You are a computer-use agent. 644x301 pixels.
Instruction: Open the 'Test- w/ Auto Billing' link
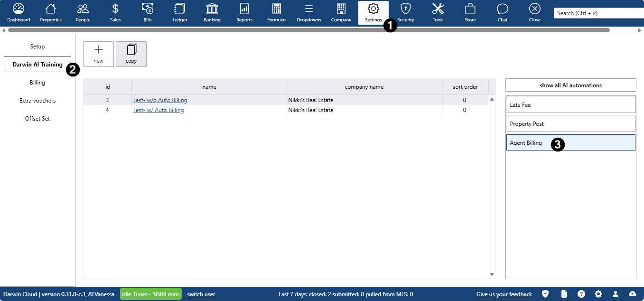tap(159, 110)
